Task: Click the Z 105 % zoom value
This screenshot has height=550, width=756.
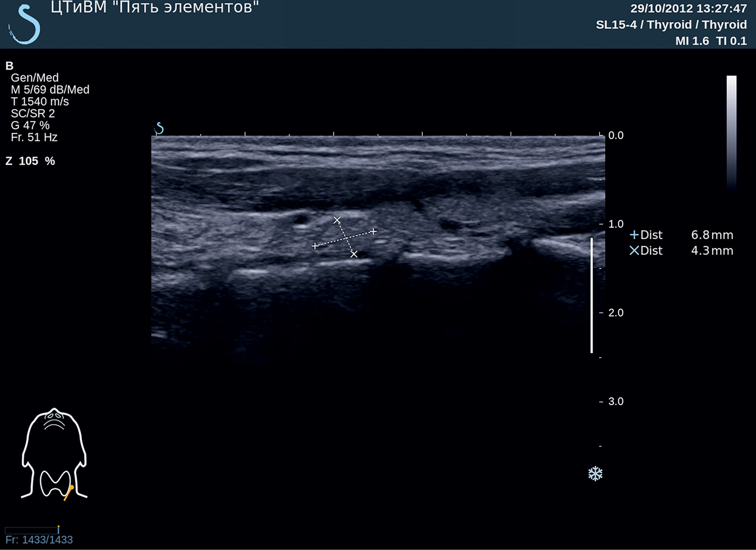Action: [30, 161]
